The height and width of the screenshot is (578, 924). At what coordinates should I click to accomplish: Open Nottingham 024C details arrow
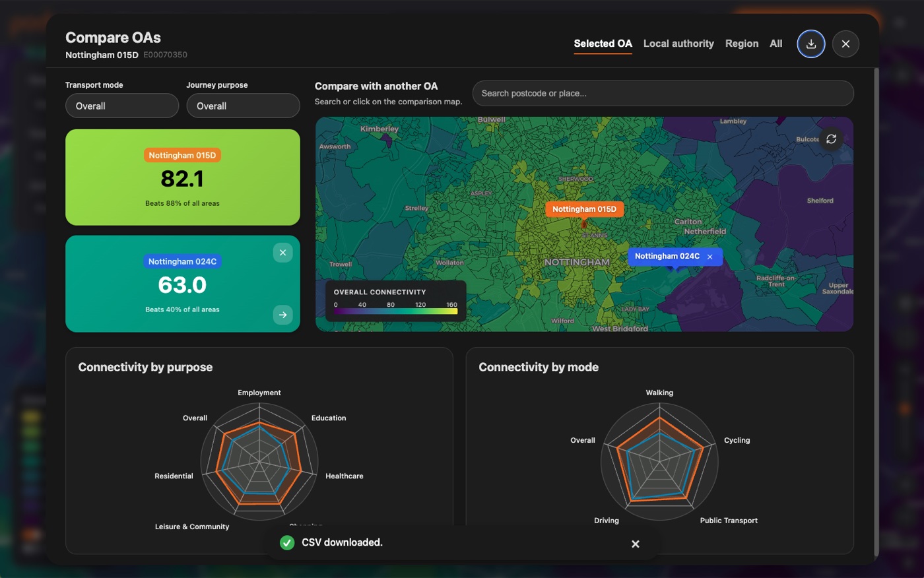tap(282, 315)
